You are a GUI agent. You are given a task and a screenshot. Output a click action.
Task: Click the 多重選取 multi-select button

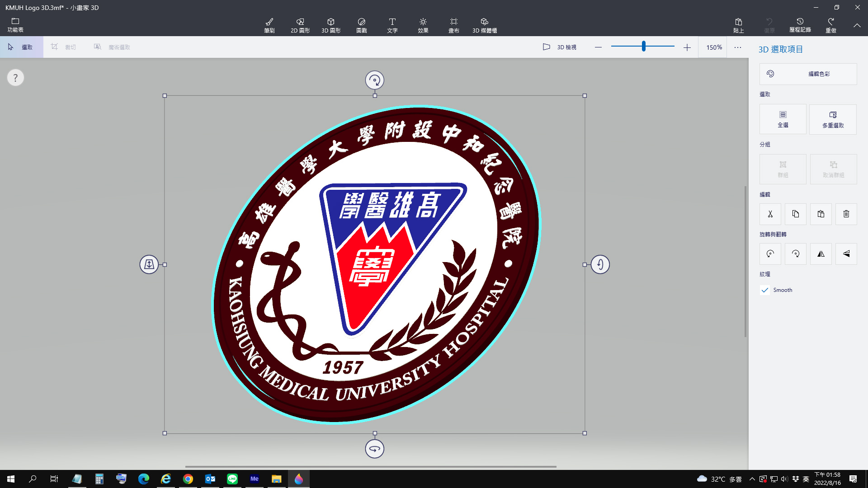833,119
